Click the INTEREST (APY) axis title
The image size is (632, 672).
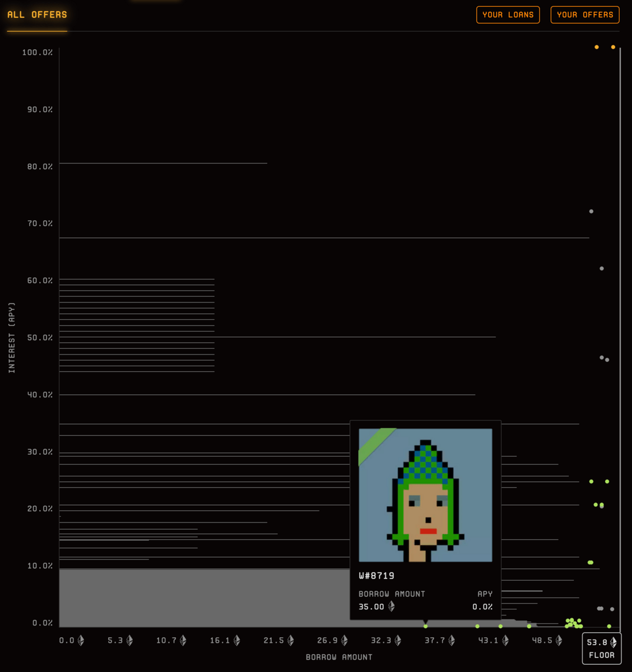pos(12,337)
